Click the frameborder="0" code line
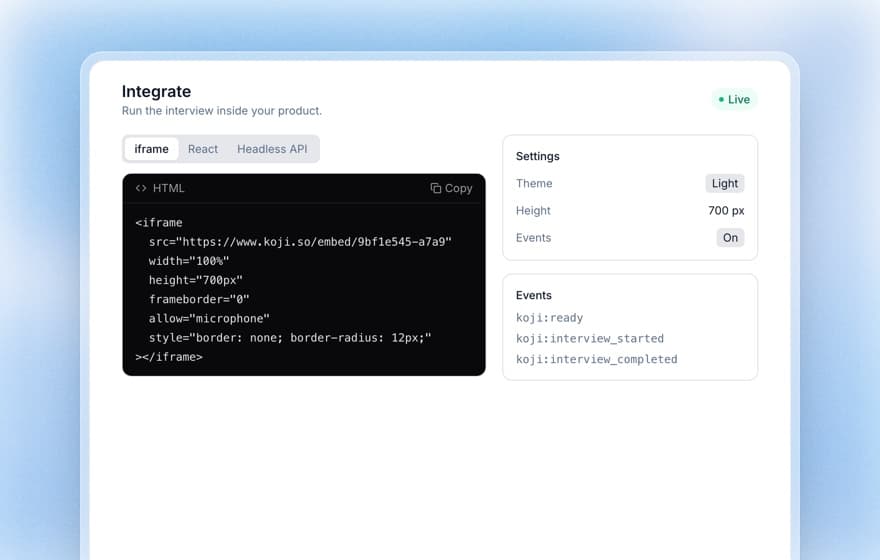Viewport: 880px width, 560px height. pos(199,299)
